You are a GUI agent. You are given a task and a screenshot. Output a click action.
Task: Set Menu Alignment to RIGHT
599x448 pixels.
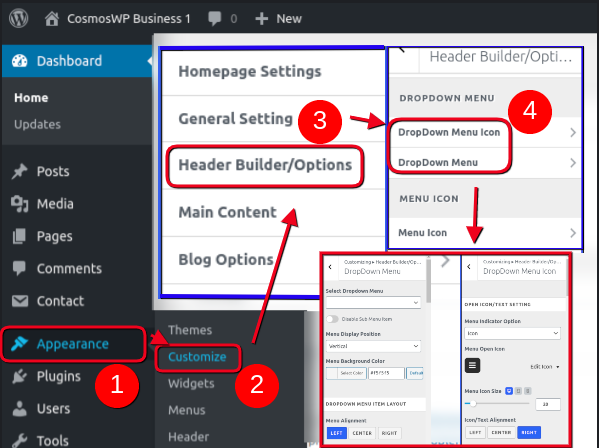tap(389, 433)
